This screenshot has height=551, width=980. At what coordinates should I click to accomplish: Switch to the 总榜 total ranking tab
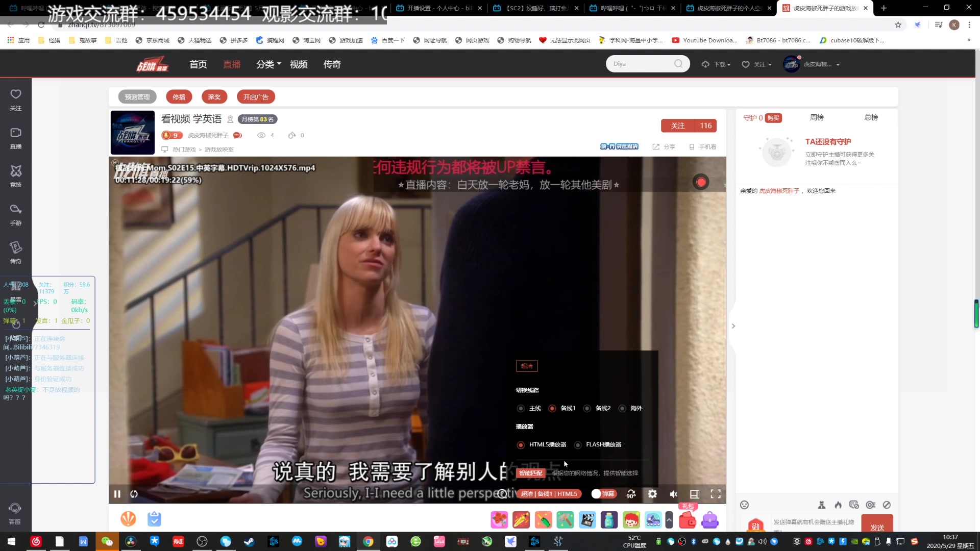tap(871, 117)
